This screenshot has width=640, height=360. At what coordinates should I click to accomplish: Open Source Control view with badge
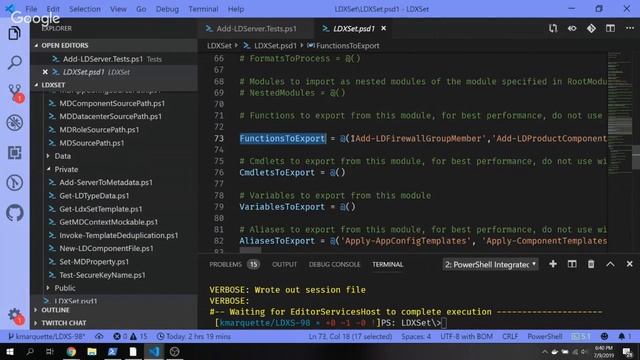click(16, 93)
